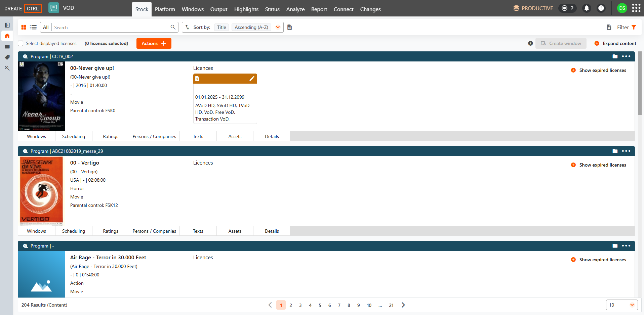This screenshot has height=315, width=644.
Task: Open the Actions plus menu
Action: tap(154, 43)
